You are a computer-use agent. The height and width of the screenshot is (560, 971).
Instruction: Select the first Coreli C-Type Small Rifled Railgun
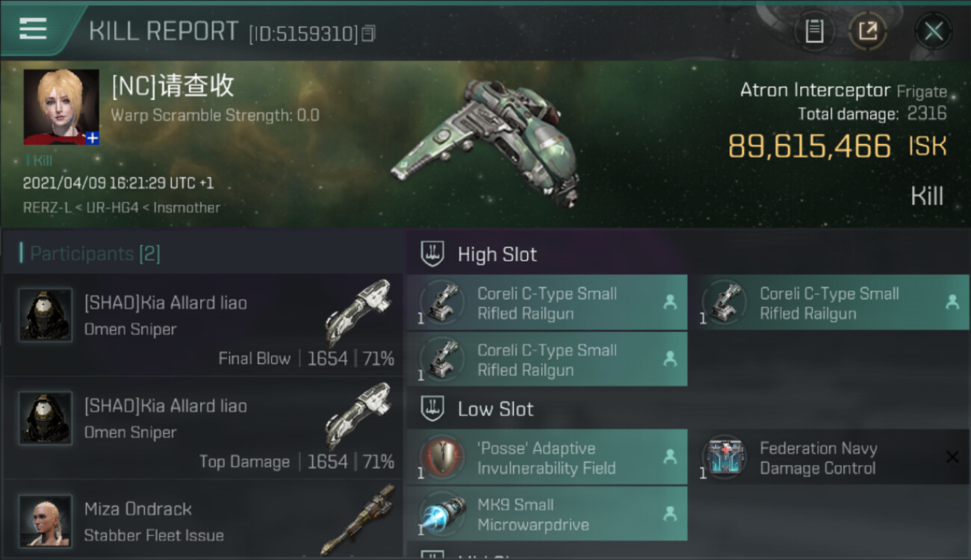point(547,303)
